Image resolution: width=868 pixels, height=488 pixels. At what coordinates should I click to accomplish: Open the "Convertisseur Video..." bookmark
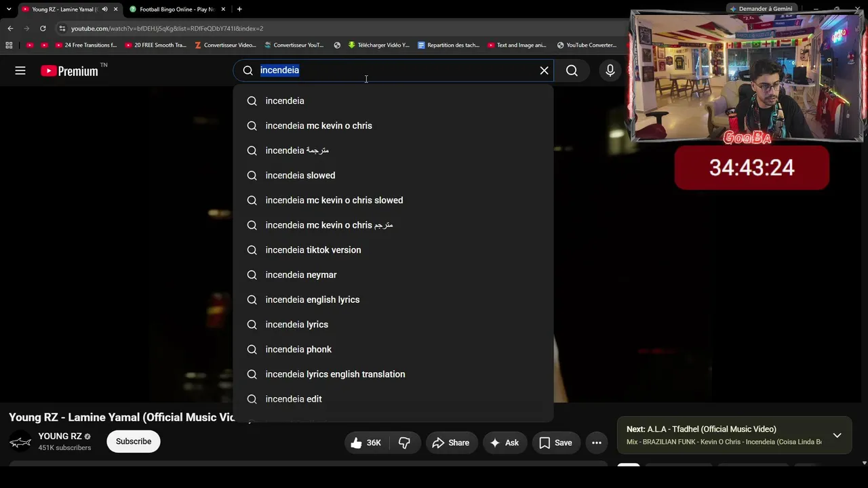point(225,45)
